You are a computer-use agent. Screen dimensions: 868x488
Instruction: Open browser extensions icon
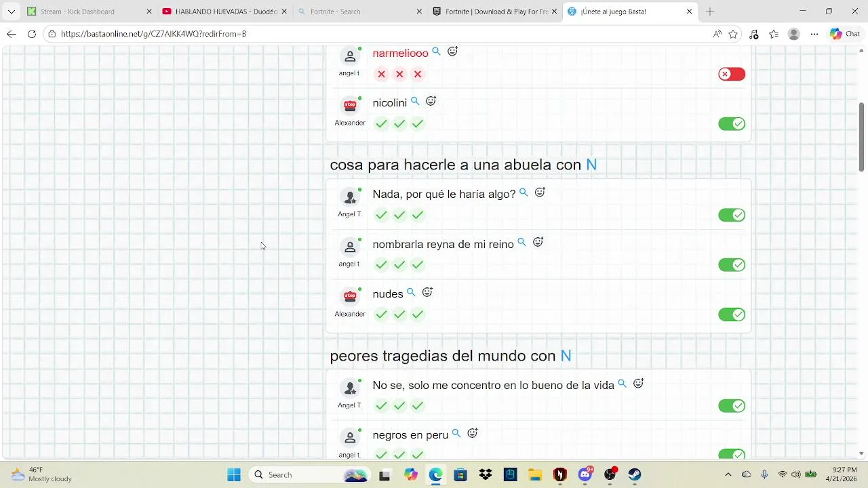coord(754,34)
